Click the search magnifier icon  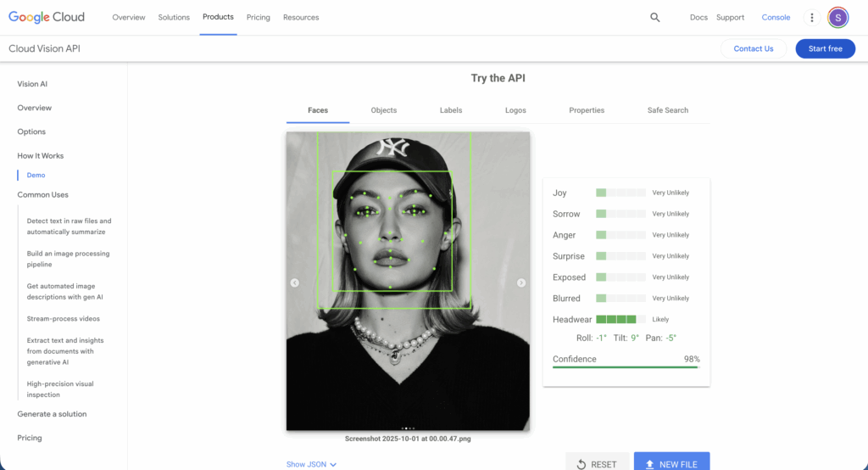[654, 17]
